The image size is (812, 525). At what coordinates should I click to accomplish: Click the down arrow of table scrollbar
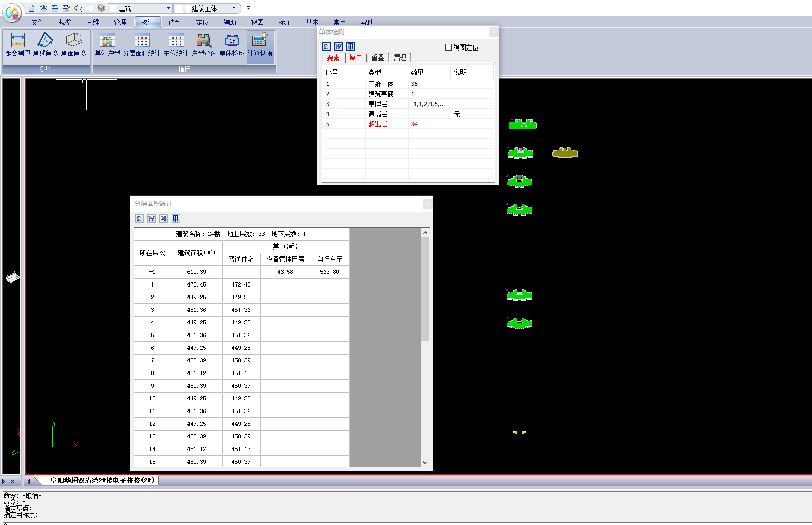click(x=425, y=462)
